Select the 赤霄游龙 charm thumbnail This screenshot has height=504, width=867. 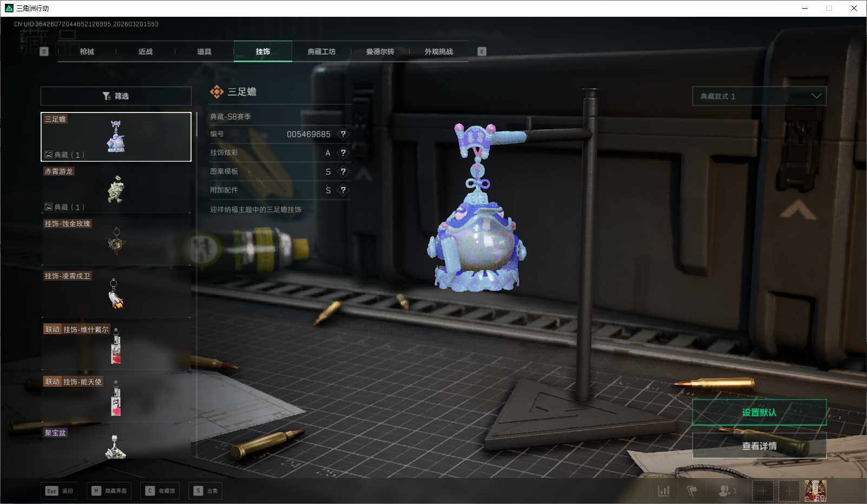coord(116,189)
